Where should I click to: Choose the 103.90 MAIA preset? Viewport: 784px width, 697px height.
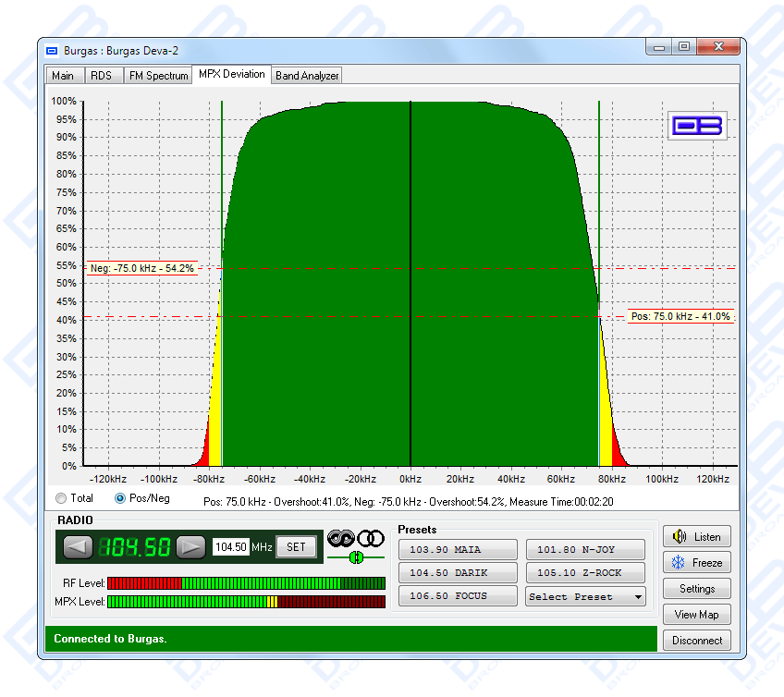(458, 550)
